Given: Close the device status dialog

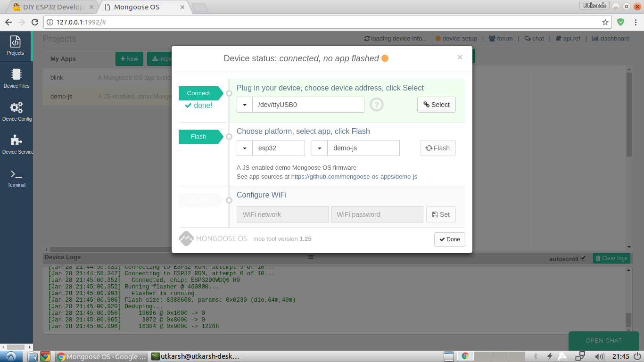Looking at the screenshot, I should [460, 58].
